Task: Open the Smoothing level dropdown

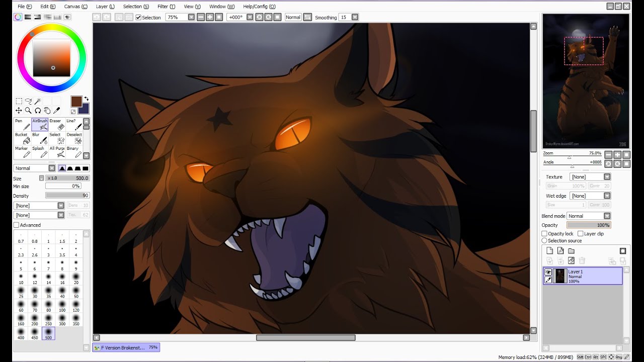Action: pos(355,17)
